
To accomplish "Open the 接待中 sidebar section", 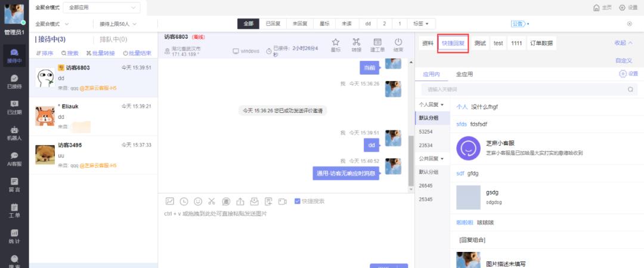I will point(14,56).
